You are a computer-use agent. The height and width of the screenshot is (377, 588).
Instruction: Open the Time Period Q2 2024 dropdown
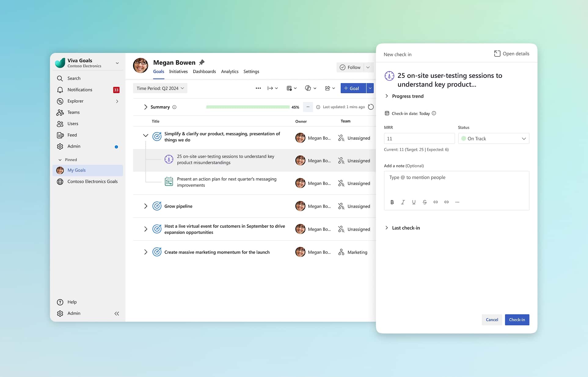pos(160,88)
